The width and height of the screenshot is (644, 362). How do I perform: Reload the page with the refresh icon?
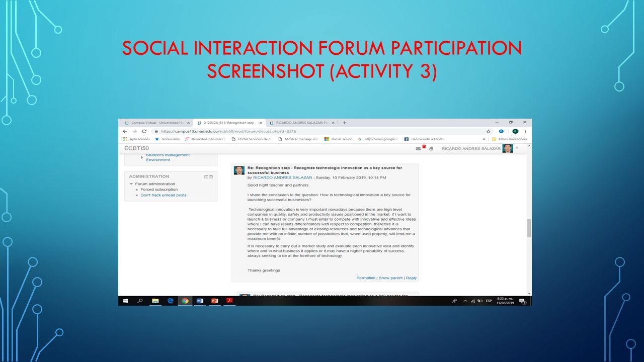(x=144, y=131)
